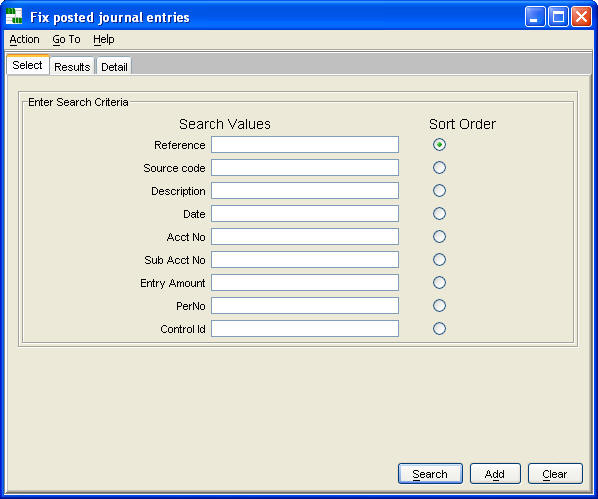Screen dimensions: 598x499
Task: Click the PerNo input field
Action: [305, 306]
